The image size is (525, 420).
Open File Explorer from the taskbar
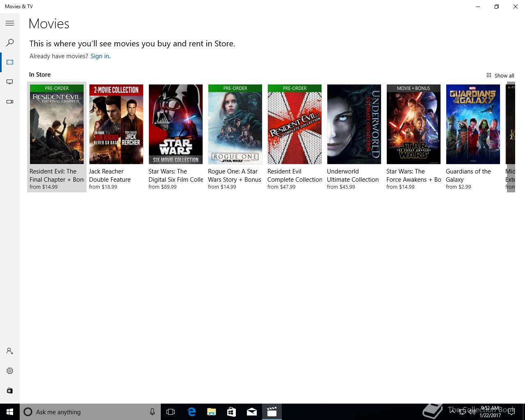[x=211, y=412]
